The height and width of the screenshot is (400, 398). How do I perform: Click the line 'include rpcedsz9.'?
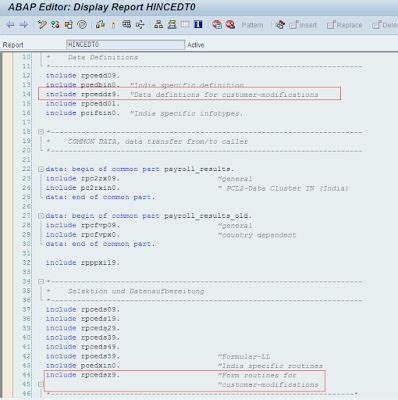pos(83,375)
